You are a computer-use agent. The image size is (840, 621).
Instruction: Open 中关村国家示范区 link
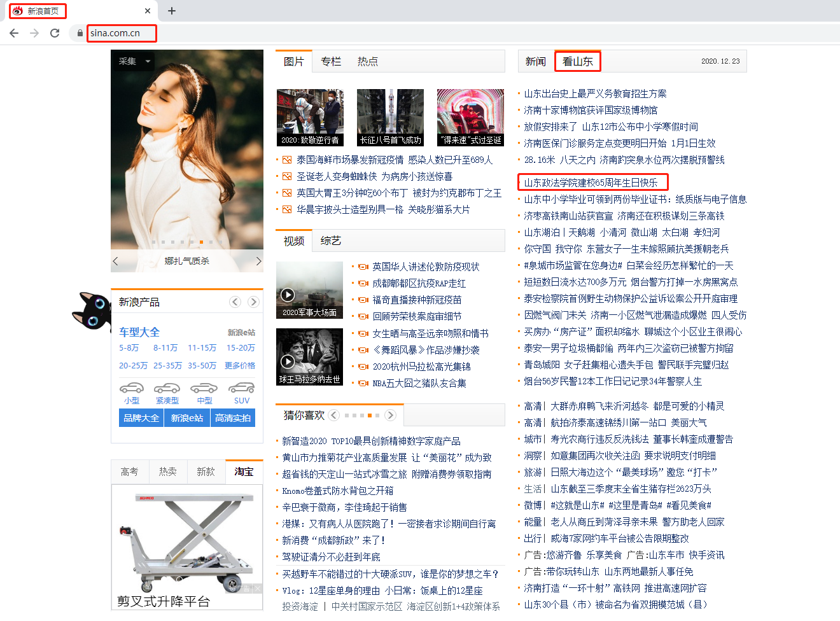[x=367, y=606]
